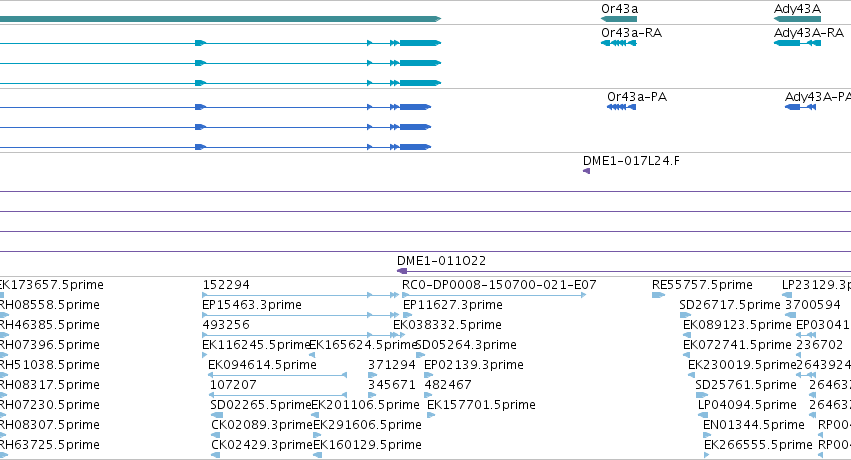
Task: Click the long teal gene bar at top
Action: pyautogui.click(x=220, y=19)
